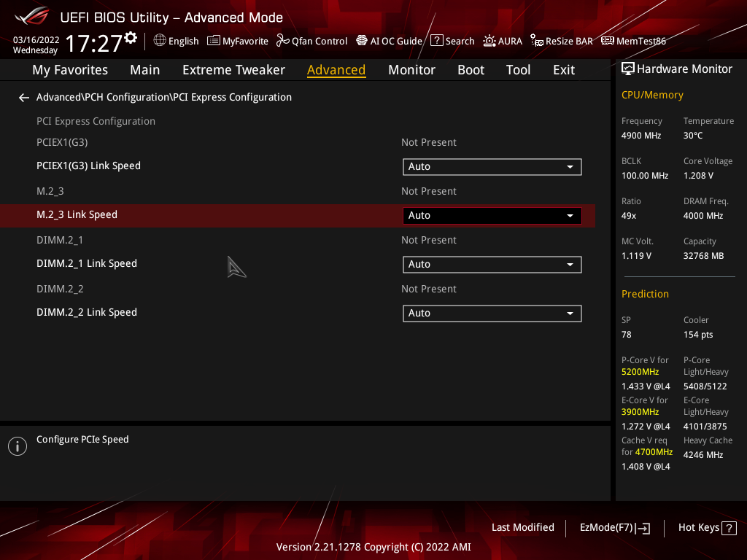Open PCIEX1(G3) Link Speed dropdown
The height and width of the screenshot is (560, 747).
coord(492,167)
